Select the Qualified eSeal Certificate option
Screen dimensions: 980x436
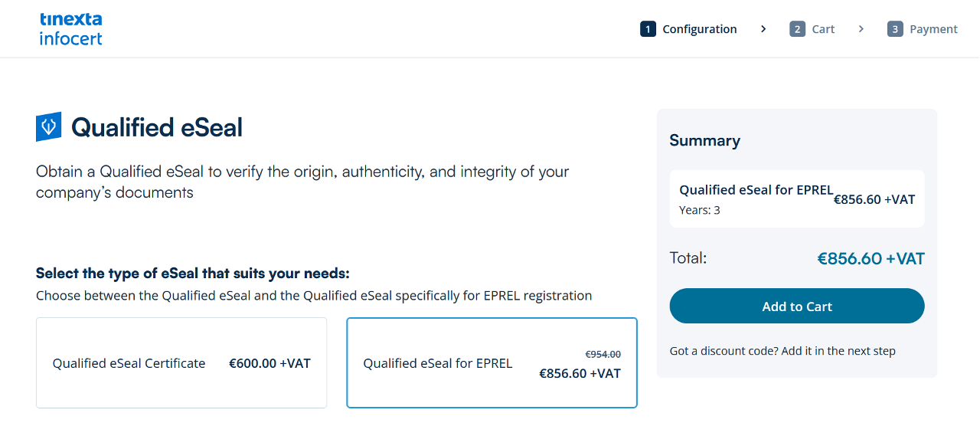pos(181,363)
